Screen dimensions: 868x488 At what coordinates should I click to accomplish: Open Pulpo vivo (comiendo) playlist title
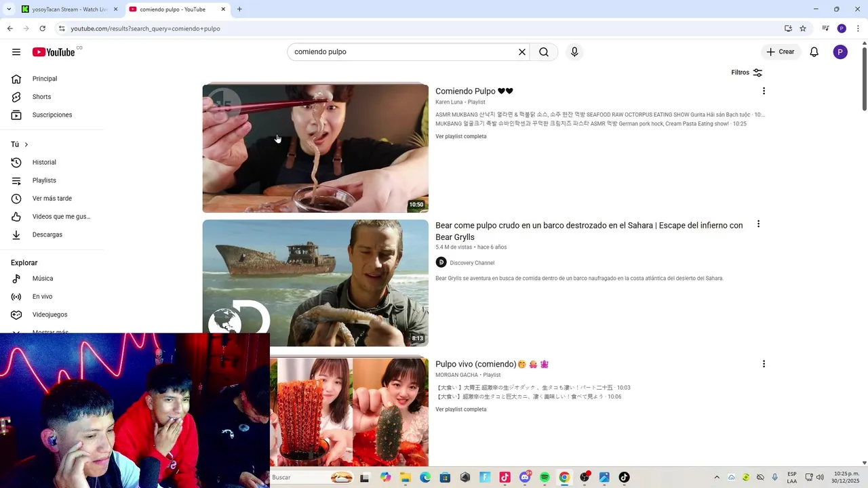492,365
